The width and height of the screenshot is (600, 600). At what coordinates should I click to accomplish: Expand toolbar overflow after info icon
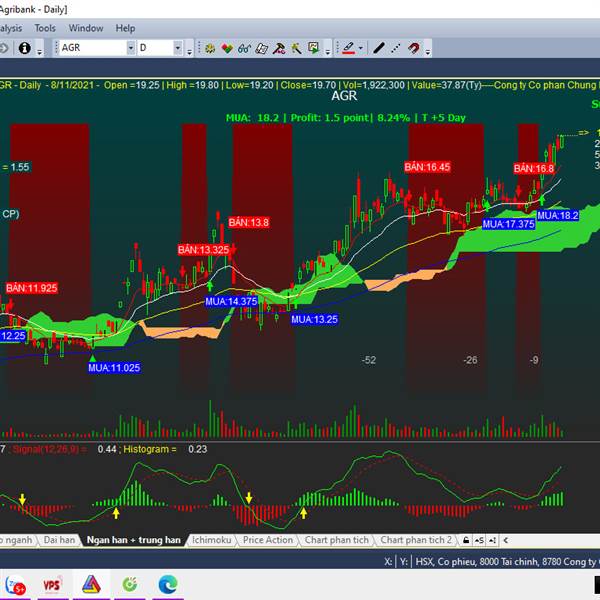[39, 51]
